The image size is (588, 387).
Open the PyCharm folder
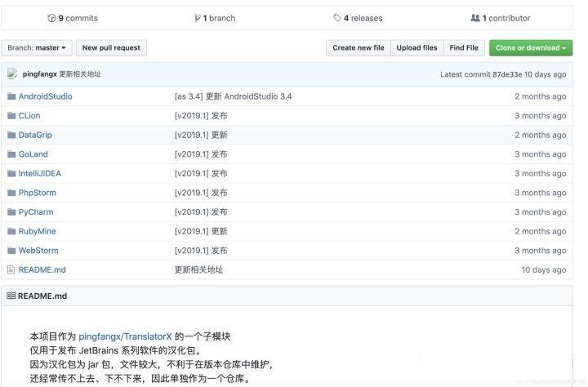36,212
